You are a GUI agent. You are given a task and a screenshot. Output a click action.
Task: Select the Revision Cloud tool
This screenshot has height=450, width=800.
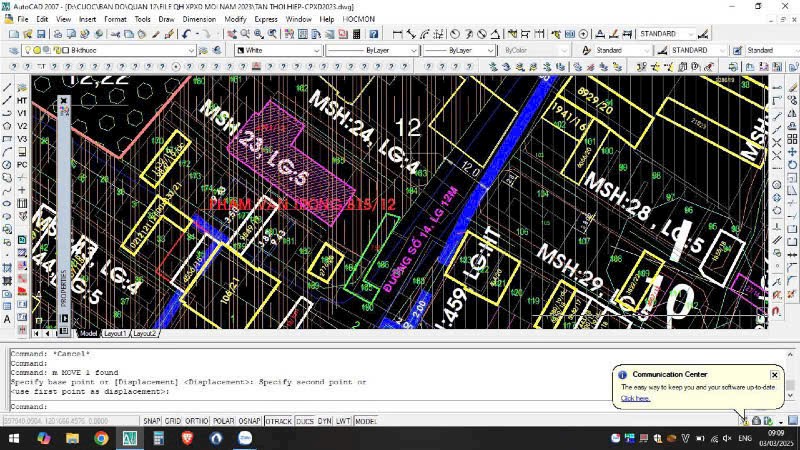(x=7, y=178)
